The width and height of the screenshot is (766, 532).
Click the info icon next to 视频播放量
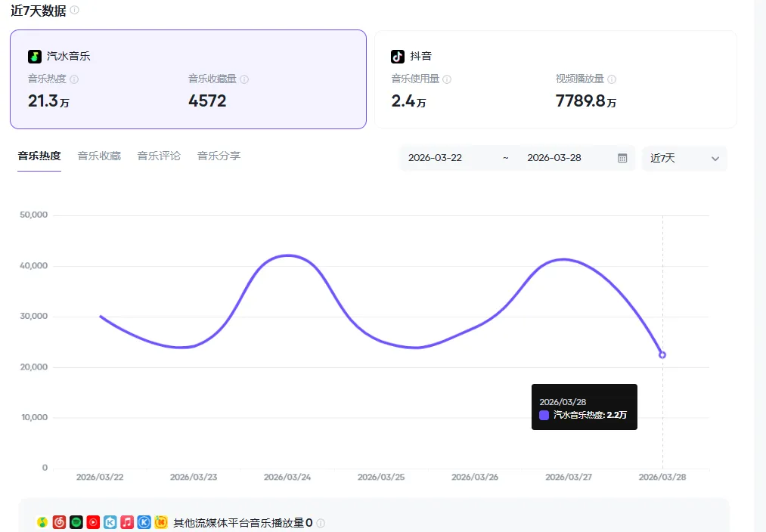tap(612, 79)
